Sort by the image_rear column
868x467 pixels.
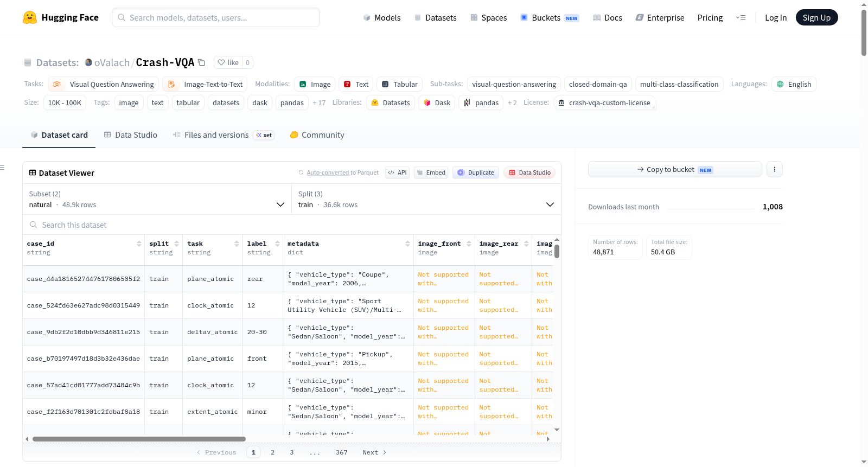pyautogui.click(x=527, y=244)
